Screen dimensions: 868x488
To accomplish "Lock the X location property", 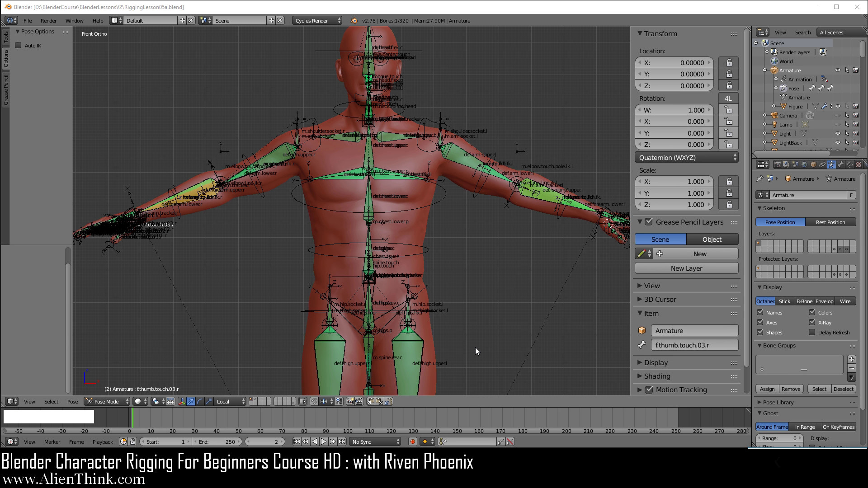I will (729, 63).
